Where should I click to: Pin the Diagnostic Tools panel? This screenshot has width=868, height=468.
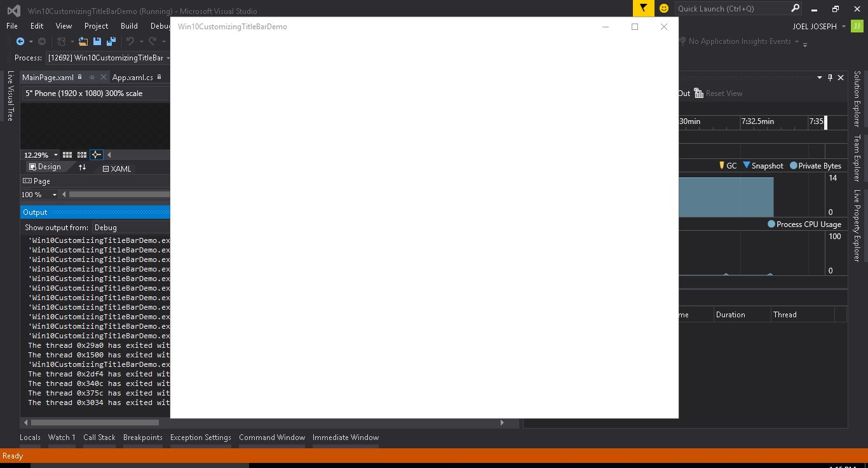830,78
